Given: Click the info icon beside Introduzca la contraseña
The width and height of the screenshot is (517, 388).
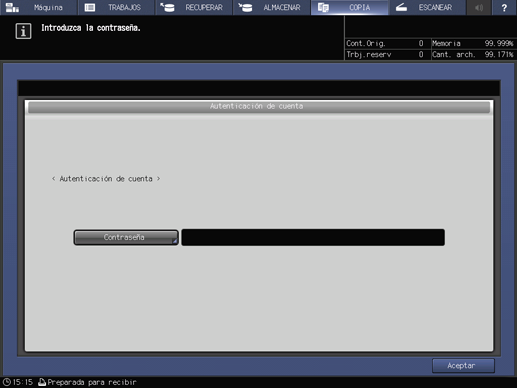Looking at the screenshot, I should pos(23,31).
